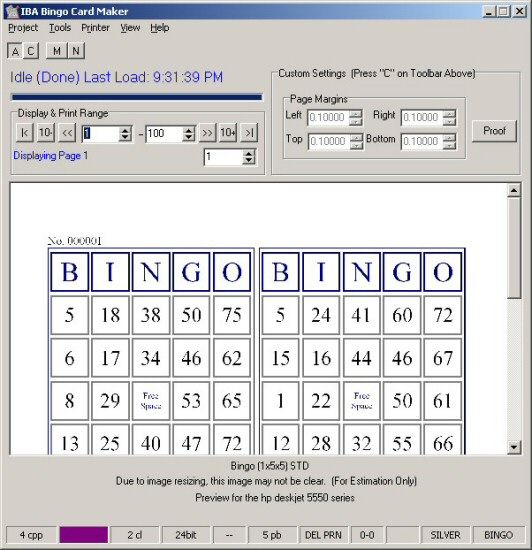Minimize the Bingo Card Maker window
This screenshot has height=550, width=532.
pyautogui.click(x=489, y=12)
